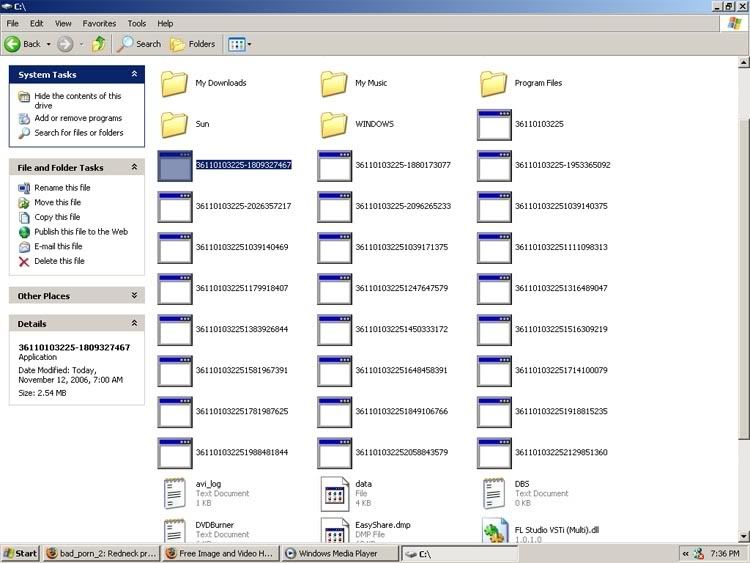The width and height of the screenshot is (750, 563).
Task: Open the Back button dropdown arrow
Action: [47, 44]
